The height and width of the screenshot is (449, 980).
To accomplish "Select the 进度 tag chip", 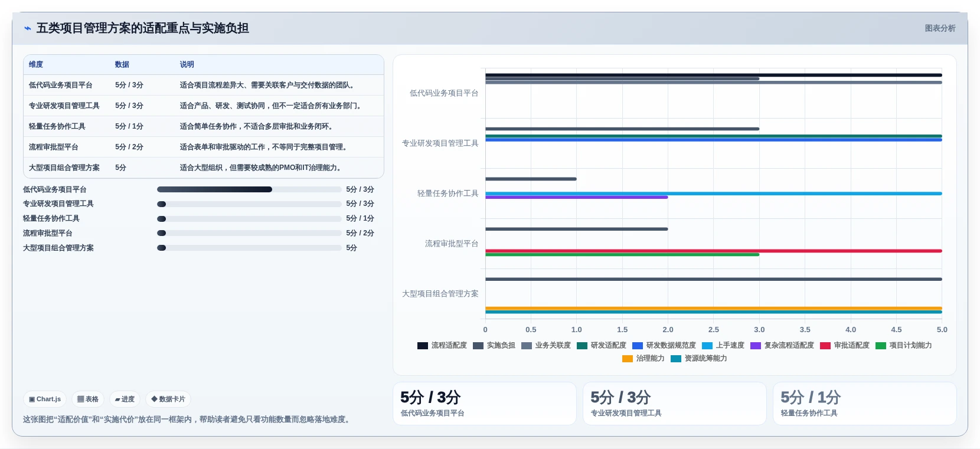I will (x=125, y=399).
